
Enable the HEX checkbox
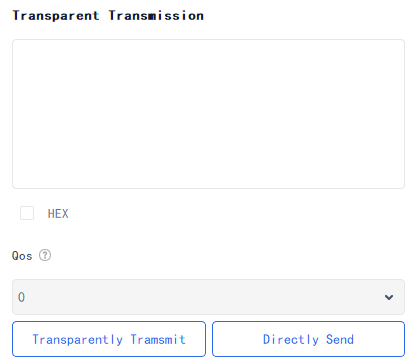click(x=27, y=213)
